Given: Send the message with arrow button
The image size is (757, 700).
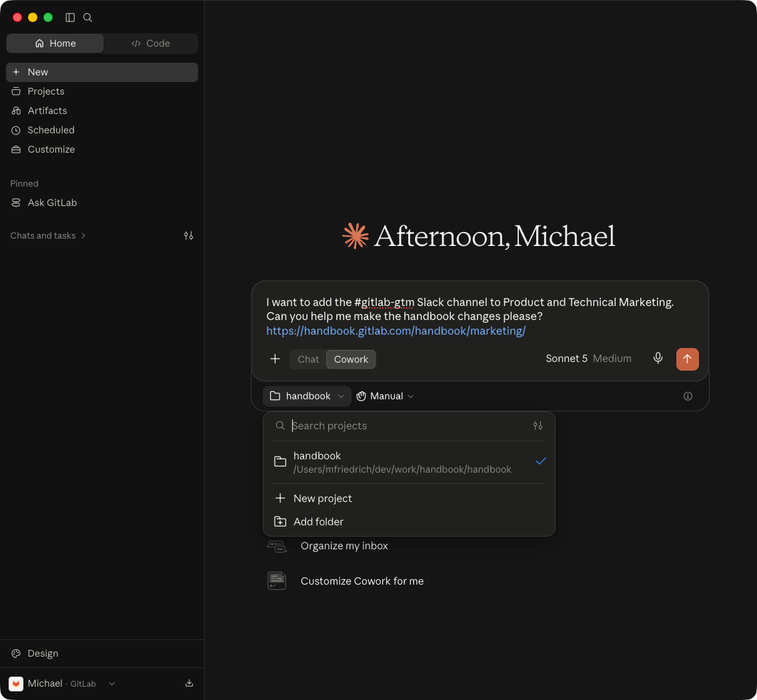Looking at the screenshot, I should pyautogui.click(x=687, y=359).
